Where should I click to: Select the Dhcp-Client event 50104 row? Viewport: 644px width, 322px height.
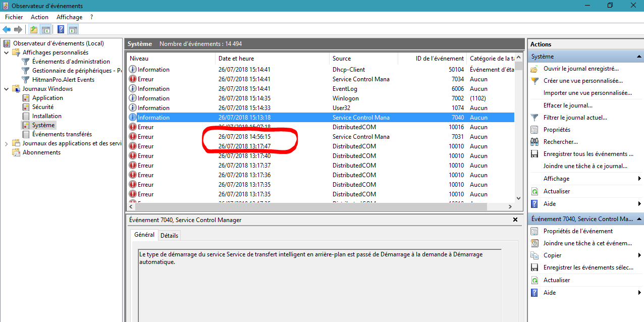click(320, 70)
